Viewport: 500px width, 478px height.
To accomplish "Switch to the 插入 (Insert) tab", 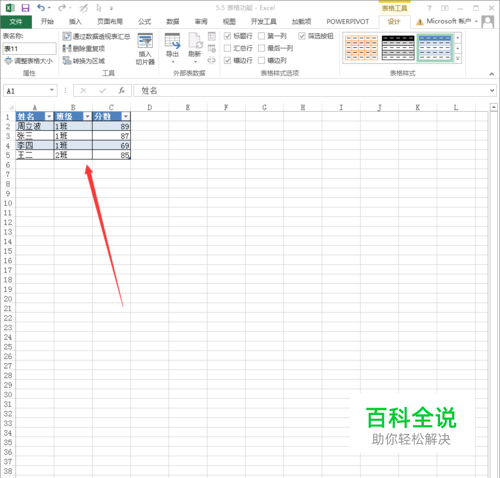I will pyautogui.click(x=75, y=22).
